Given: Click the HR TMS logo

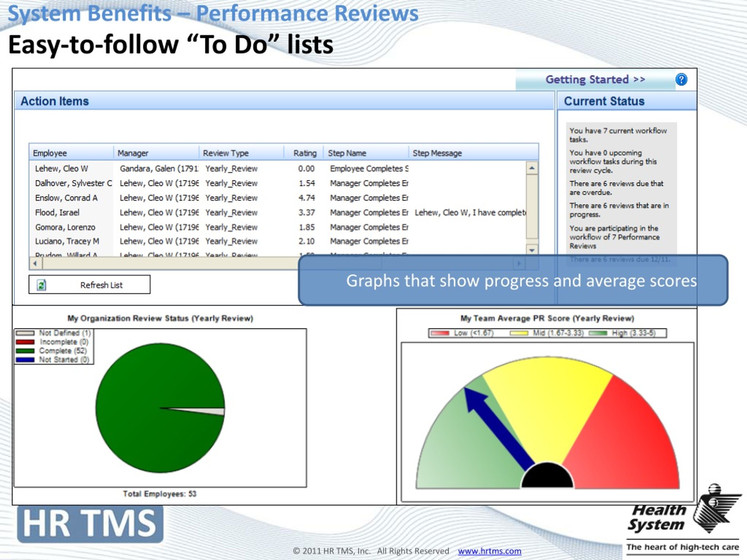Looking at the screenshot, I should 90,524.
